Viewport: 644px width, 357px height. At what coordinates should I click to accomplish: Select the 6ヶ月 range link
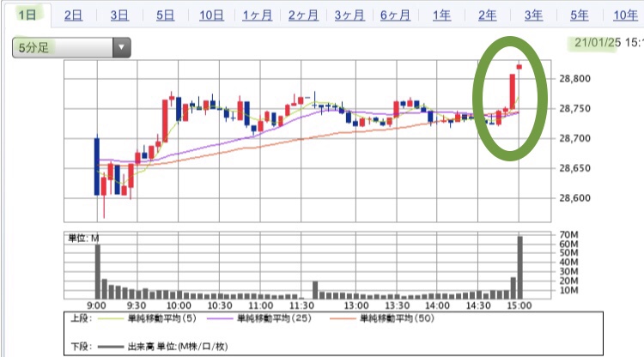tap(395, 15)
